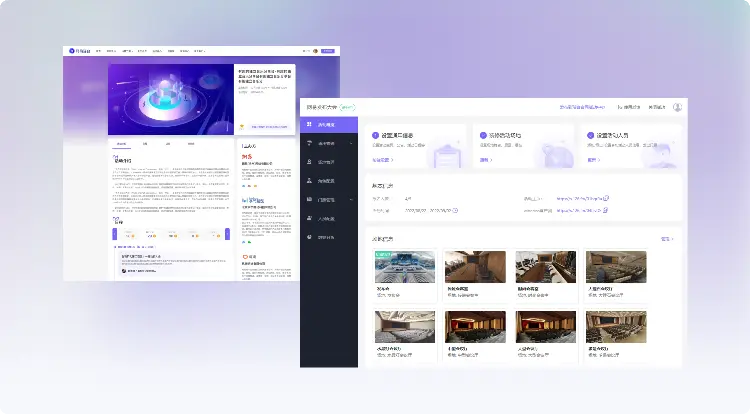750x414 pixels.
Task: Click the purple link in dashboard header
Action: [582, 107]
